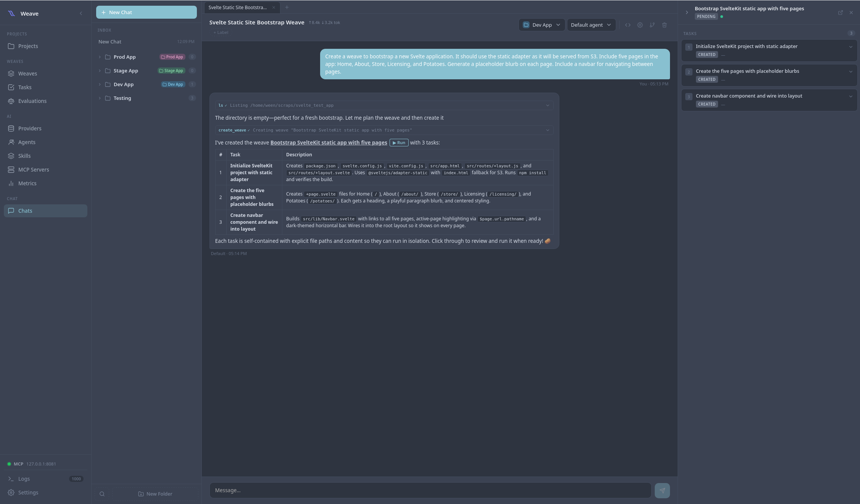Expand the Dev App folder chevron
The width and height of the screenshot is (860, 504).
(100, 85)
